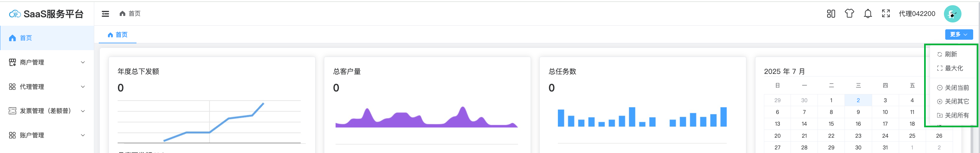Select 关闭当前 menu option
Image resolution: width=980 pixels, height=153 pixels.
(956, 88)
